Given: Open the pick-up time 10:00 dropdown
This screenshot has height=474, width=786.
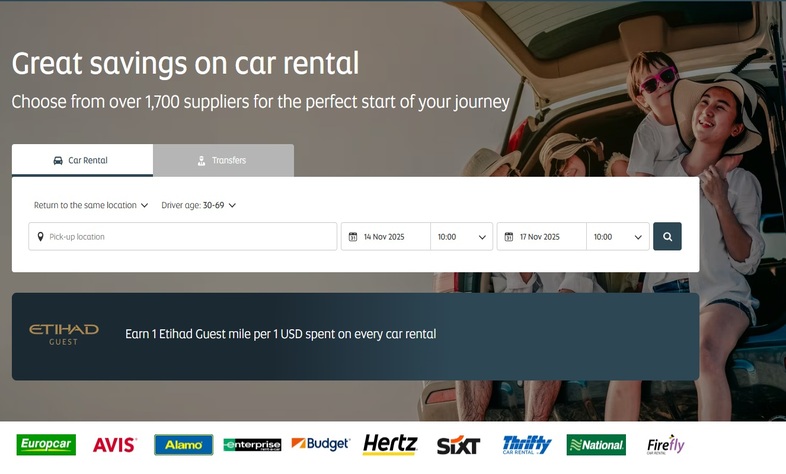Looking at the screenshot, I should point(461,237).
